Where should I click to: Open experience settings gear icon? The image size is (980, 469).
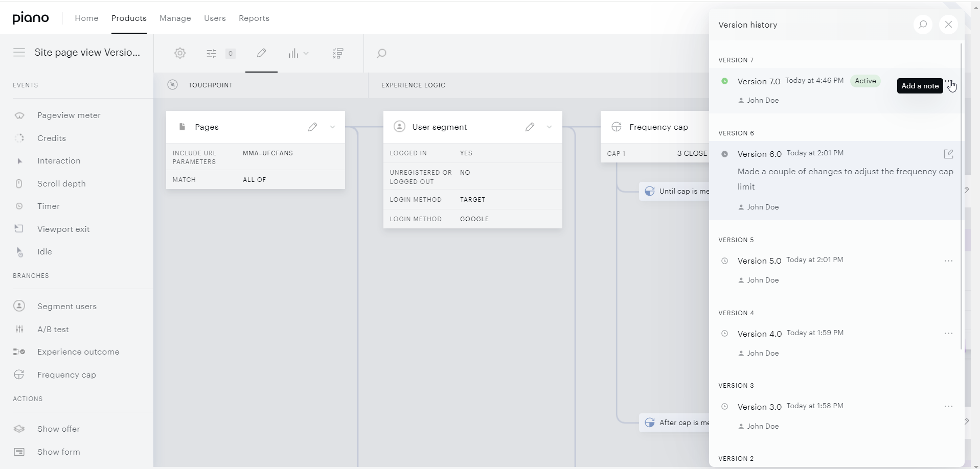[x=180, y=53]
